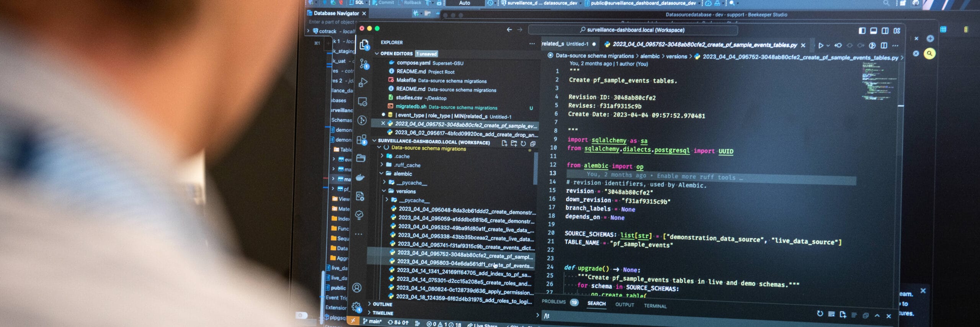
Task: Maximize the bottom panel with chevron icon
Action: [x=877, y=315]
